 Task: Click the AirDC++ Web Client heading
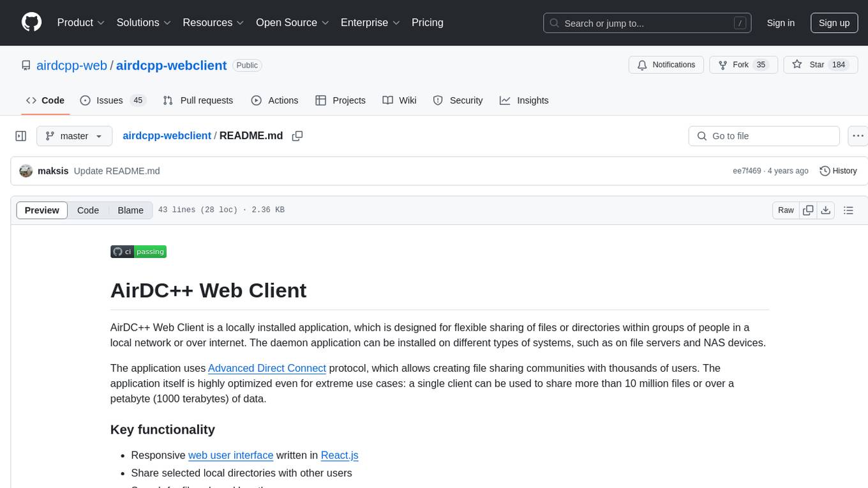[209, 290]
